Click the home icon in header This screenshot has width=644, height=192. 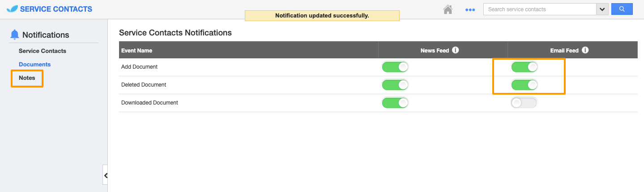(x=448, y=9)
